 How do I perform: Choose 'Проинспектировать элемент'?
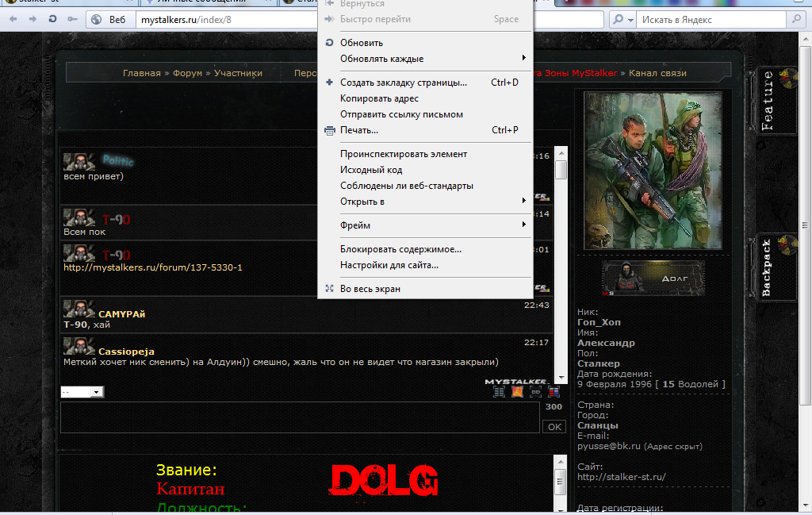tap(425, 154)
